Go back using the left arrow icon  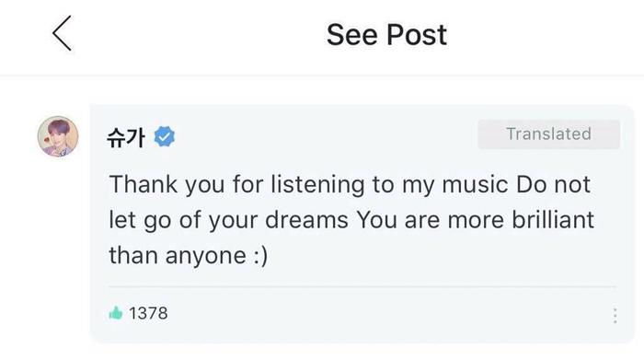click(x=62, y=33)
